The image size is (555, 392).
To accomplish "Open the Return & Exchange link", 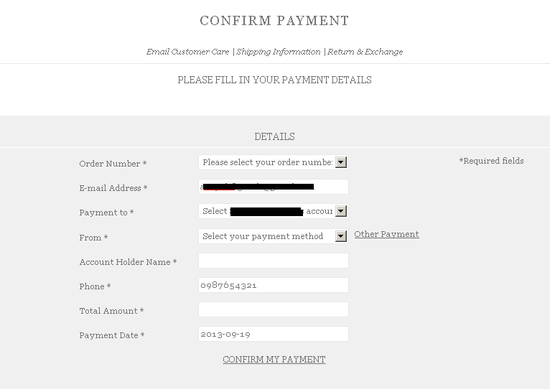I will 365,52.
